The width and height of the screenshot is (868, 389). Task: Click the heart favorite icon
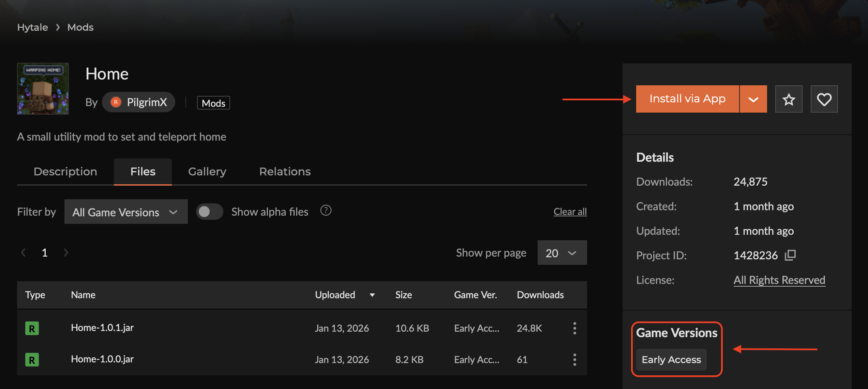[x=824, y=99]
